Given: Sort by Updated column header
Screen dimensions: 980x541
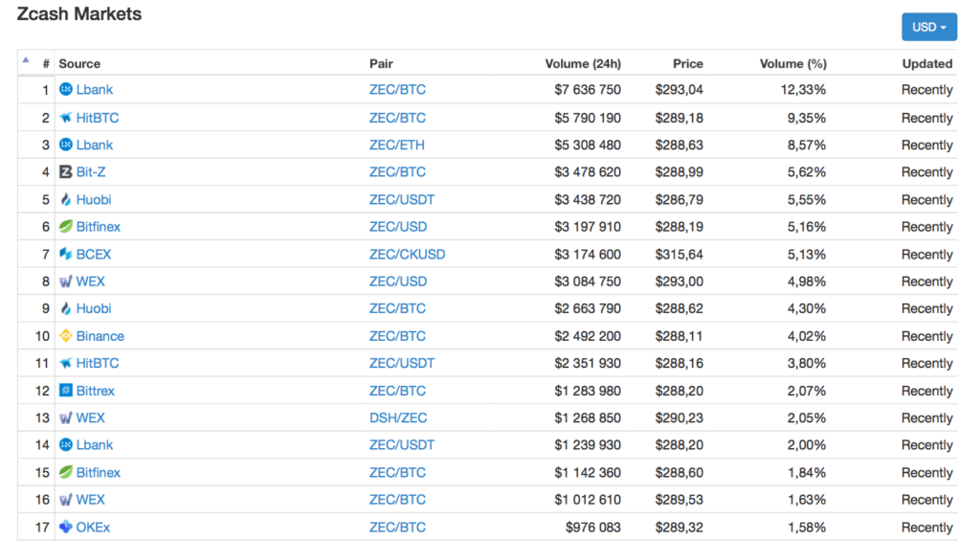Looking at the screenshot, I should pos(927,64).
